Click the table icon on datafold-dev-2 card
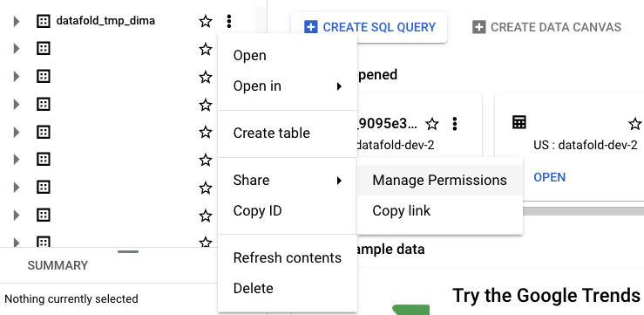The width and height of the screenshot is (644, 315). tap(519, 122)
